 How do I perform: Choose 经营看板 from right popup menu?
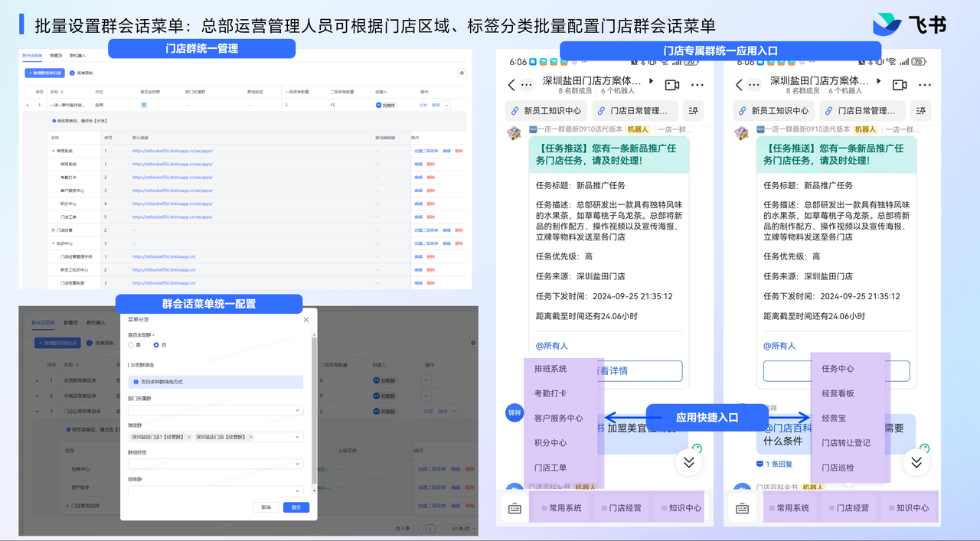coord(838,393)
